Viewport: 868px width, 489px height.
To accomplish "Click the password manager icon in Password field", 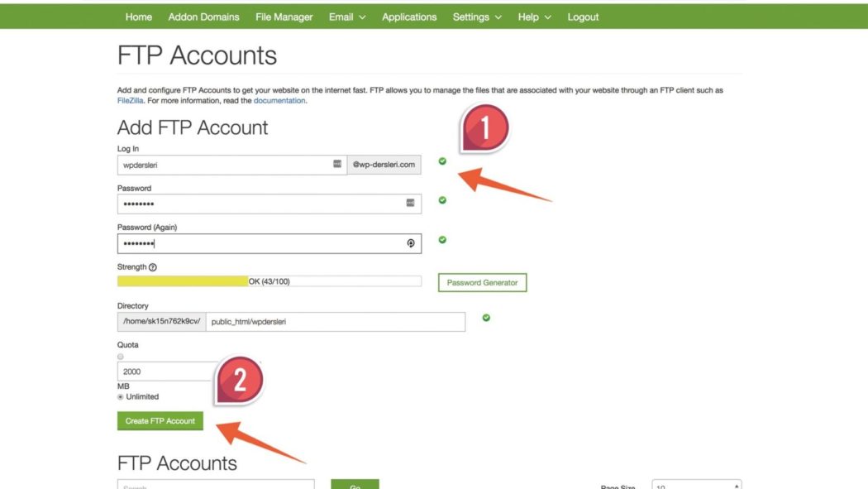I will pyautogui.click(x=410, y=203).
